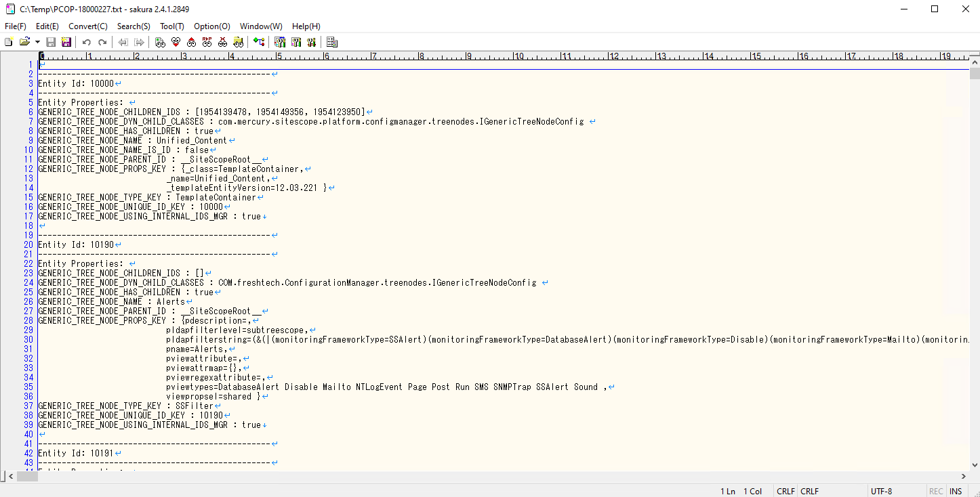Click the text 'pldapfilterlevel=subtreescope,'
Image resolution: width=980 pixels, height=497 pixels.
(237, 330)
